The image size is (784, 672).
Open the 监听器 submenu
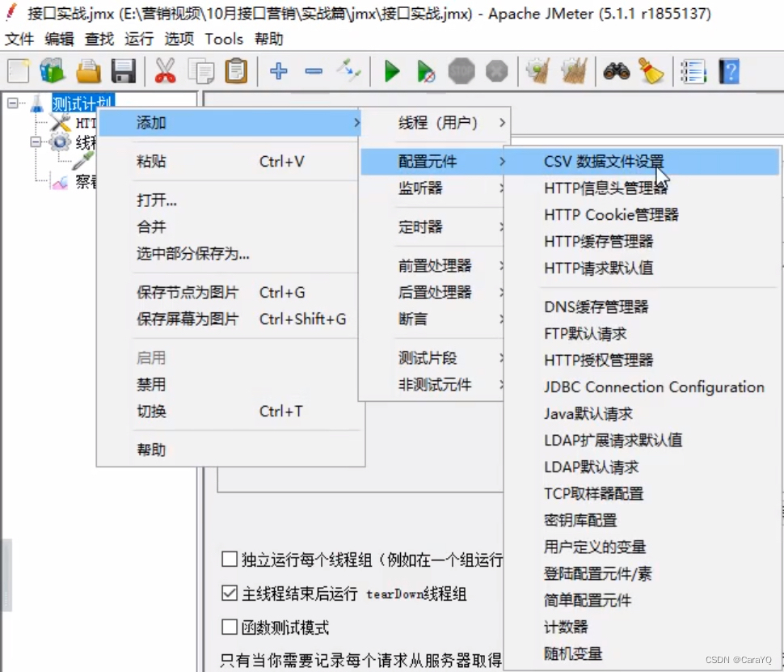(432, 188)
